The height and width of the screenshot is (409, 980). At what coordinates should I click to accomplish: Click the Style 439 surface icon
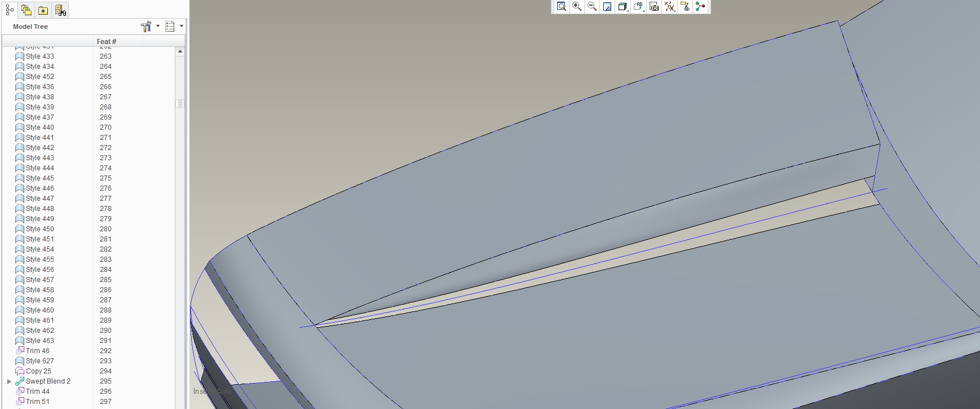pos(20,107)
